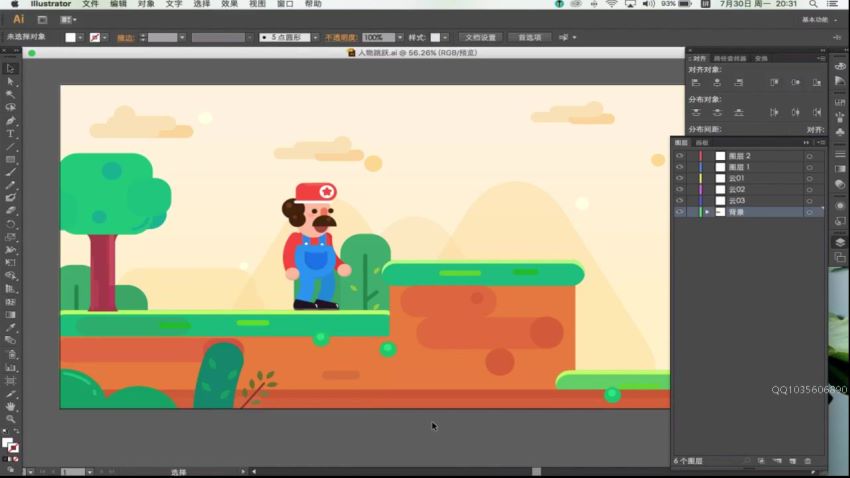Hide the 背景 layer

click(680, 212)
